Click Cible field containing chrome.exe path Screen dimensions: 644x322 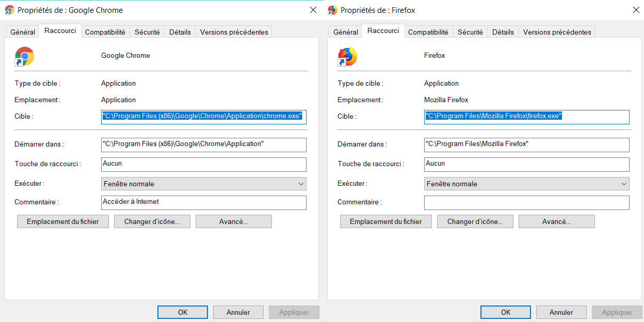point(204,117)
